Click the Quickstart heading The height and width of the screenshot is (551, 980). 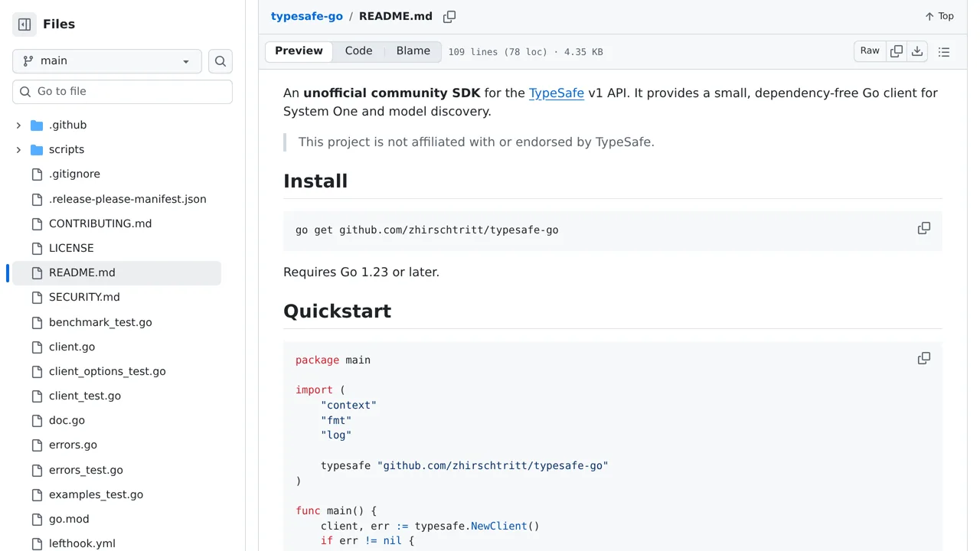(337, 311)
